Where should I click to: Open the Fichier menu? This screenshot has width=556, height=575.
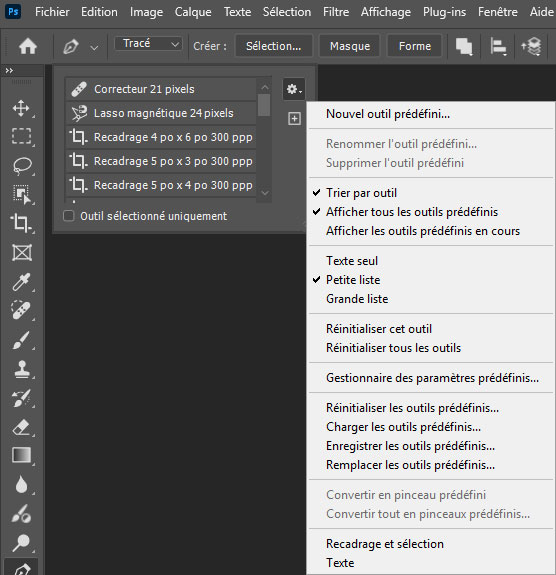tap(52, 12)
